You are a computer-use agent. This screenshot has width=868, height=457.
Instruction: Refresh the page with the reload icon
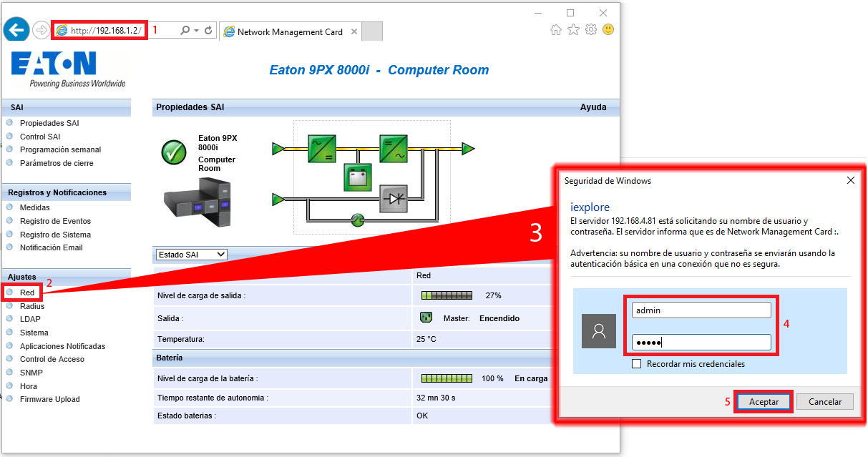tap(208, 30)
